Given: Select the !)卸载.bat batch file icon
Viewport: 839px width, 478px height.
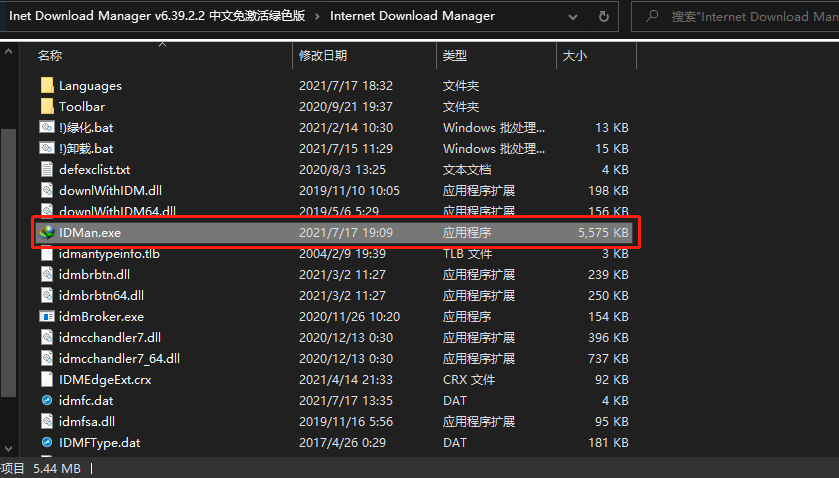Looking at the screenshot, I should (47, 148).
